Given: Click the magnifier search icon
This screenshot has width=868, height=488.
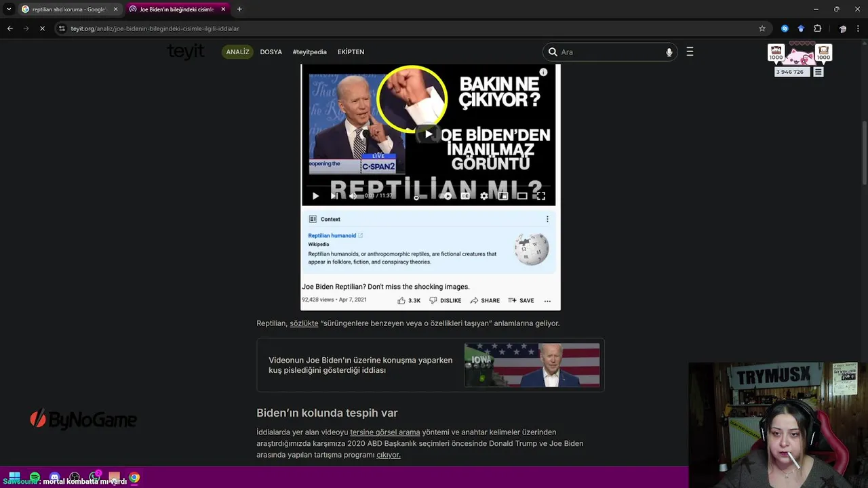Looking at the screenshot, I should (x=553, y=52).
